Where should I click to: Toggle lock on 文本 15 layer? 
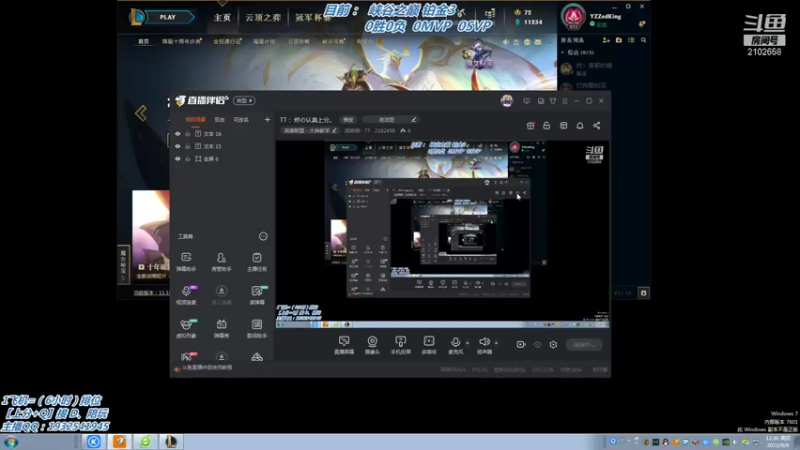tap(188, 146)
